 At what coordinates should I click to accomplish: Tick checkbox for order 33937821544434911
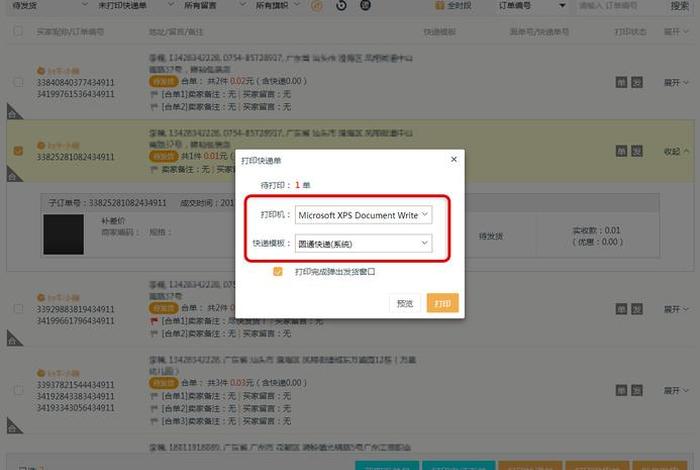(18, 390)
